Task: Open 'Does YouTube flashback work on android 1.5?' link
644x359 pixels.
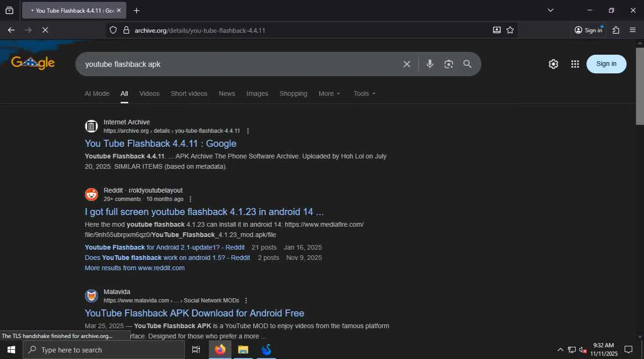Action: (168, 258)
